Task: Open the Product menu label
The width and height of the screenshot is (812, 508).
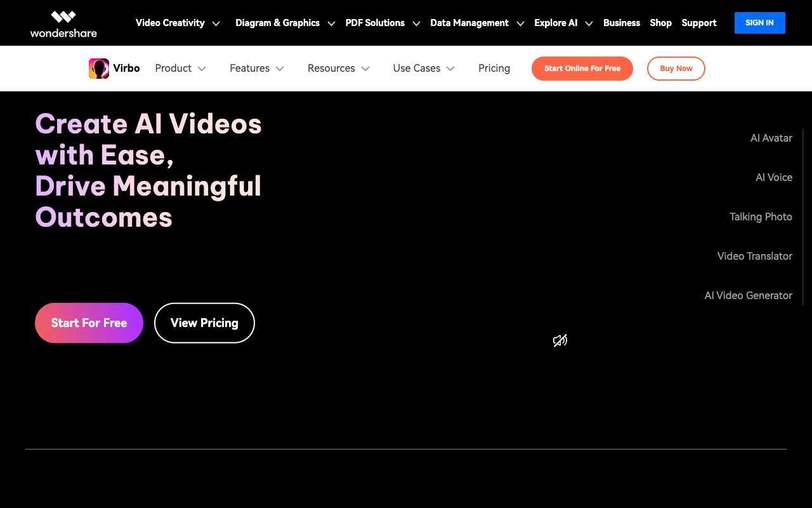Action: [173, 69]
